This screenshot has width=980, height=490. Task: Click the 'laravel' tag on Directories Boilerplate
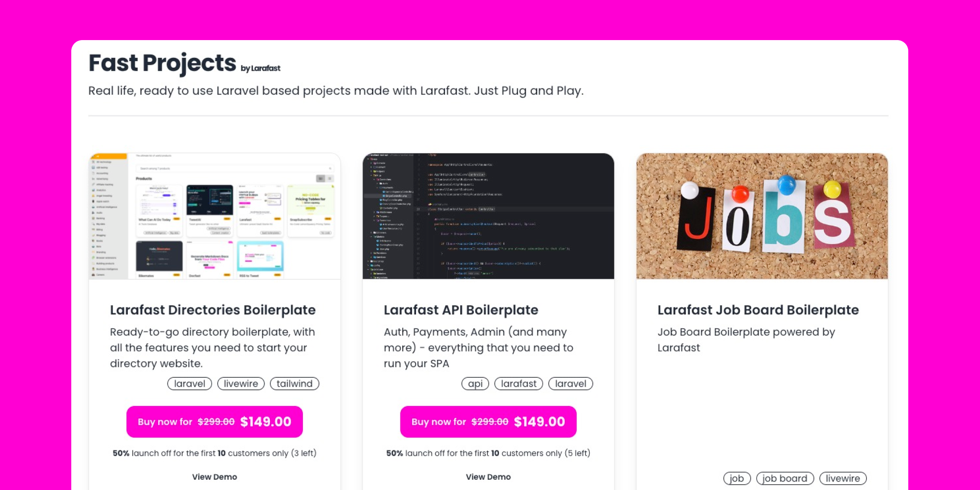189,383
